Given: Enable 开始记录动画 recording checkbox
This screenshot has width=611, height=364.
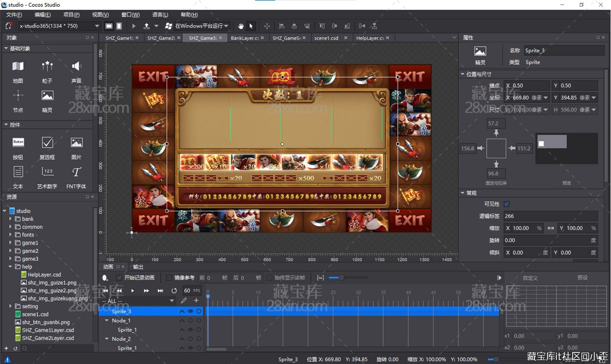Looking at the screenshot, I should pyautogui.click(x=119, y=278).
